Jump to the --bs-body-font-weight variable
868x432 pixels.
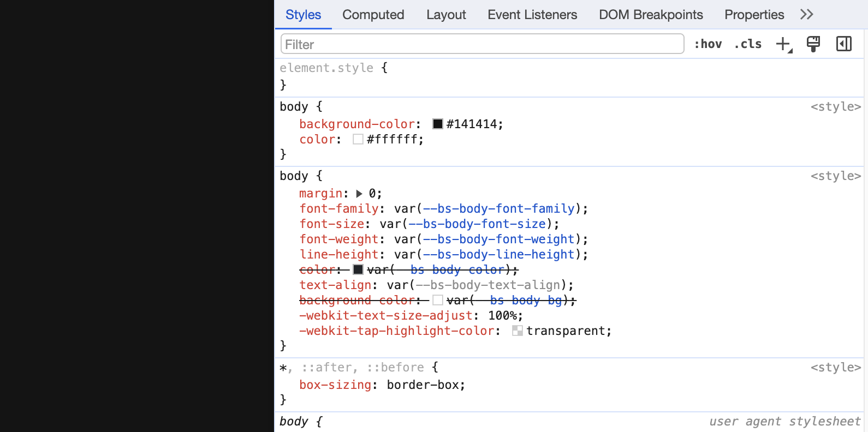(x=499, y=239)
